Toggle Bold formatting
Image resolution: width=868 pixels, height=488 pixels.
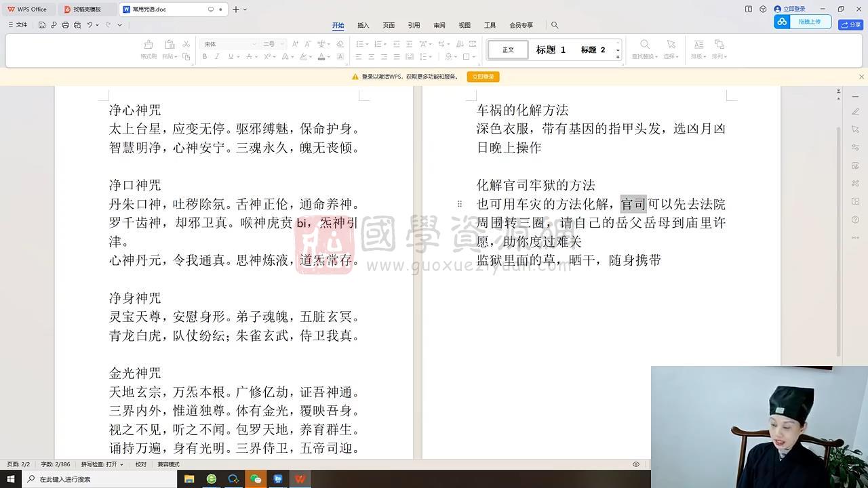tap(204, 56)
